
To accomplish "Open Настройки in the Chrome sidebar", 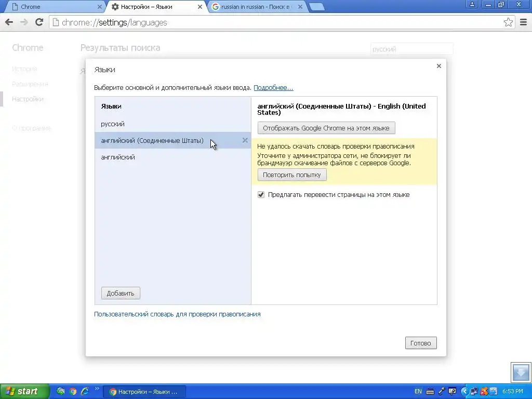I will click(x=28, y=99).
